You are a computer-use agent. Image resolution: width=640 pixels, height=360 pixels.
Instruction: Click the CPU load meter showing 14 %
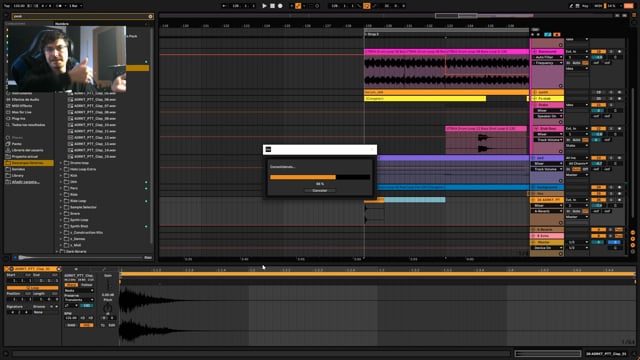tap(611, 6)
